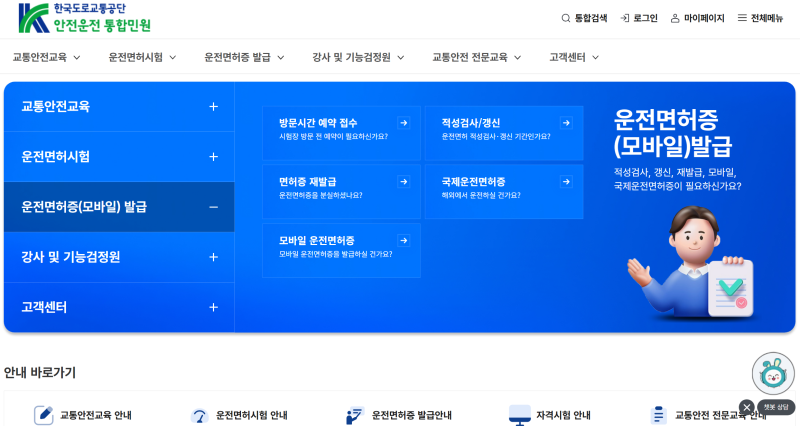Expand 고객센터 plus in side panel
Image resolution: width=800 pixels, height=426 pixels.
pyautogui.click(x=214, y=307)
